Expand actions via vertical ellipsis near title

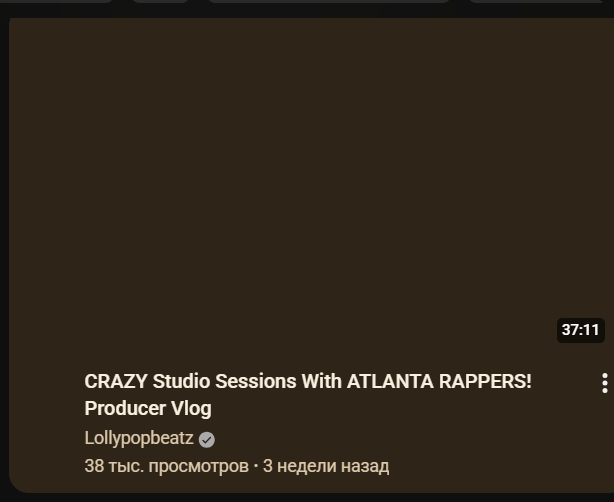605,383
